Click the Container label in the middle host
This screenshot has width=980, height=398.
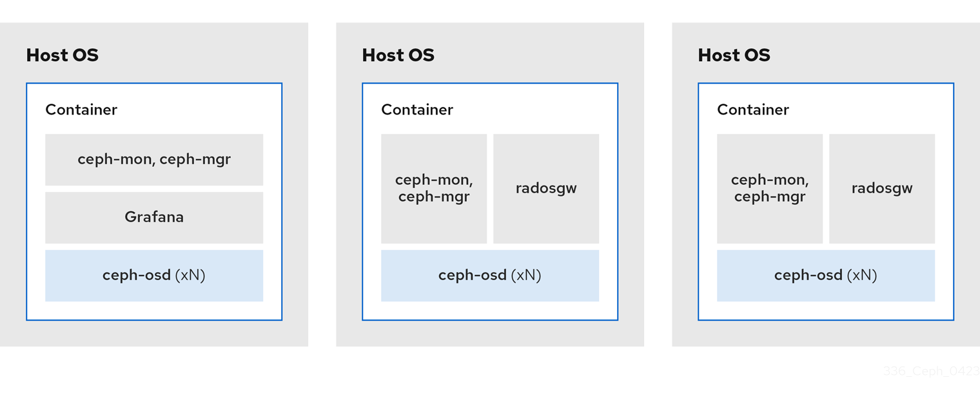coord(417,109)
